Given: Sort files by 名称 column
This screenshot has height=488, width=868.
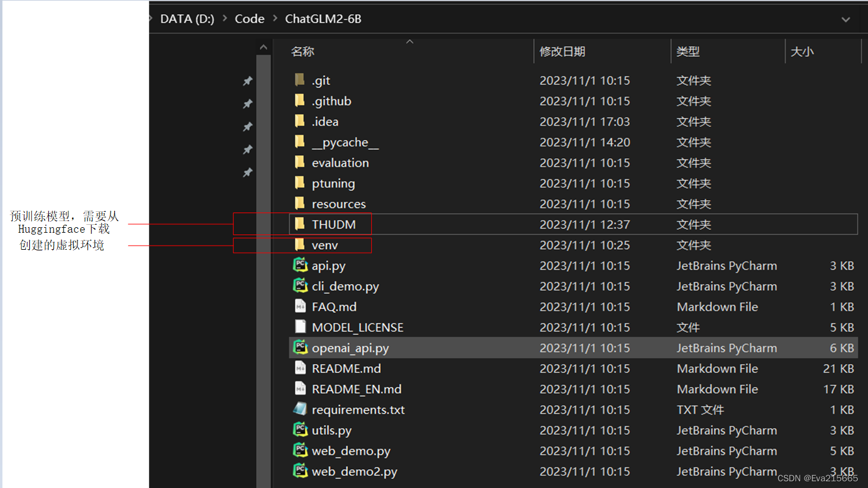Looking at the screenshot, I should coord(303,51).
